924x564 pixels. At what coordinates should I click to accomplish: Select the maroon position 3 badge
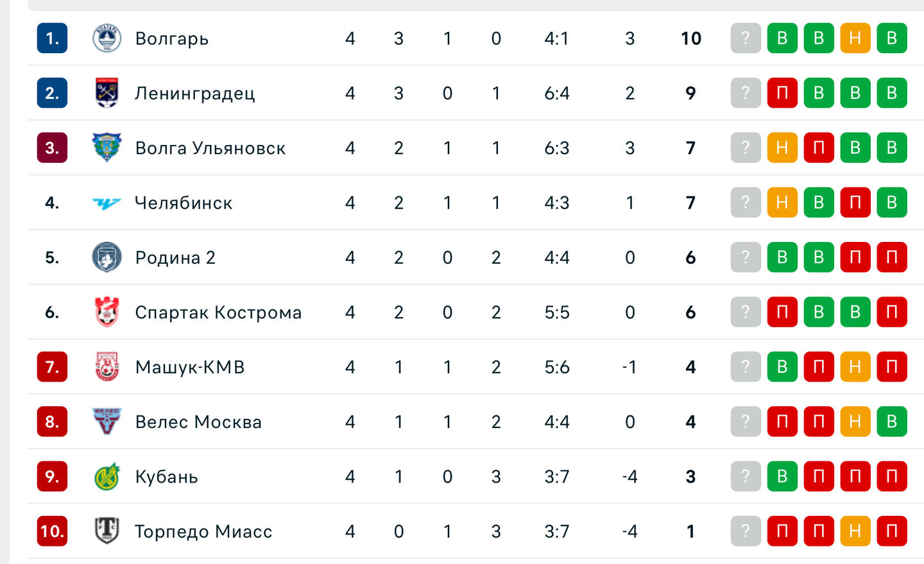tap(52, 148)
